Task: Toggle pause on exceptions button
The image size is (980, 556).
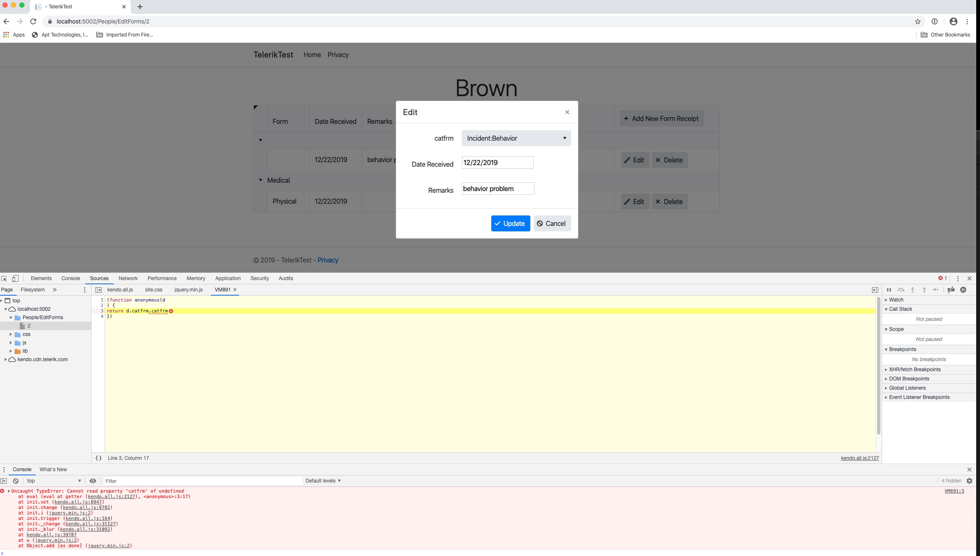Action: (963, 290)
